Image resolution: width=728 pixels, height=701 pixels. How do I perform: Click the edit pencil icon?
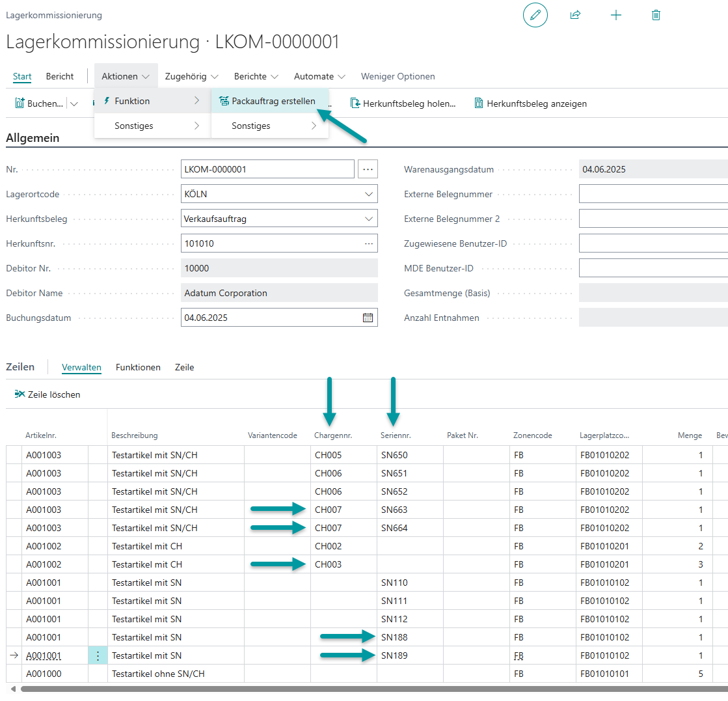[x=535, y=15]
